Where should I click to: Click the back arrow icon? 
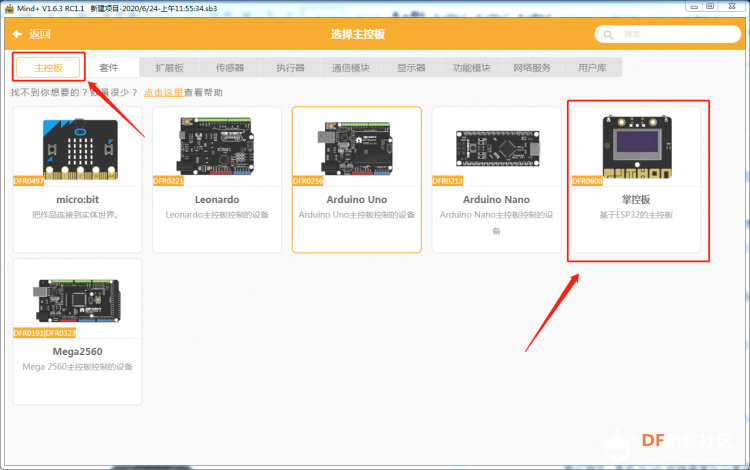(x=17, y=34)
